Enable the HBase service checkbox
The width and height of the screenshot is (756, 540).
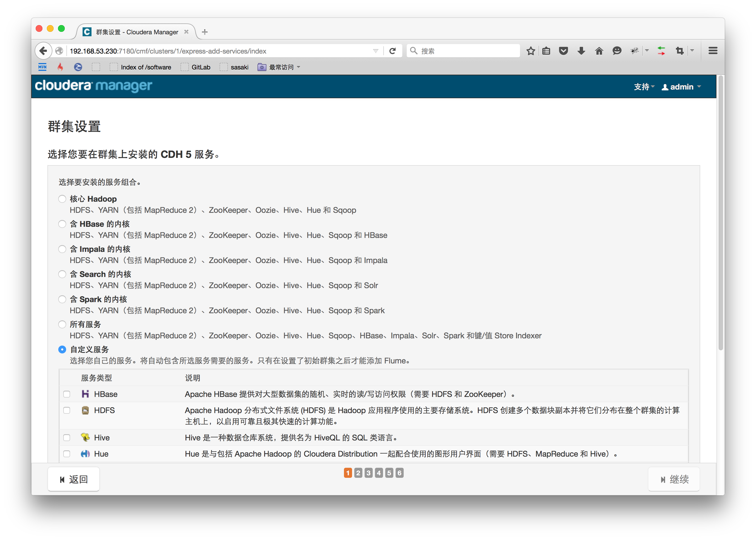point(66,394)
